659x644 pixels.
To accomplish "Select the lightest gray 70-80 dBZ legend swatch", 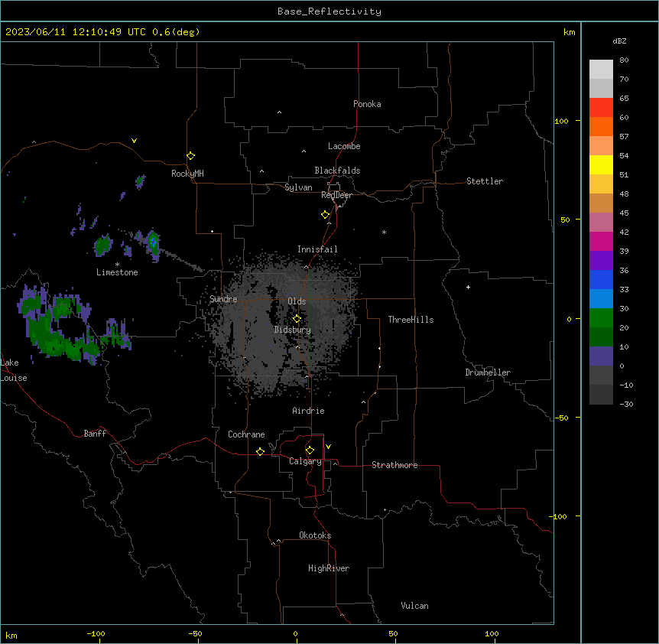I will click(601, 70).
